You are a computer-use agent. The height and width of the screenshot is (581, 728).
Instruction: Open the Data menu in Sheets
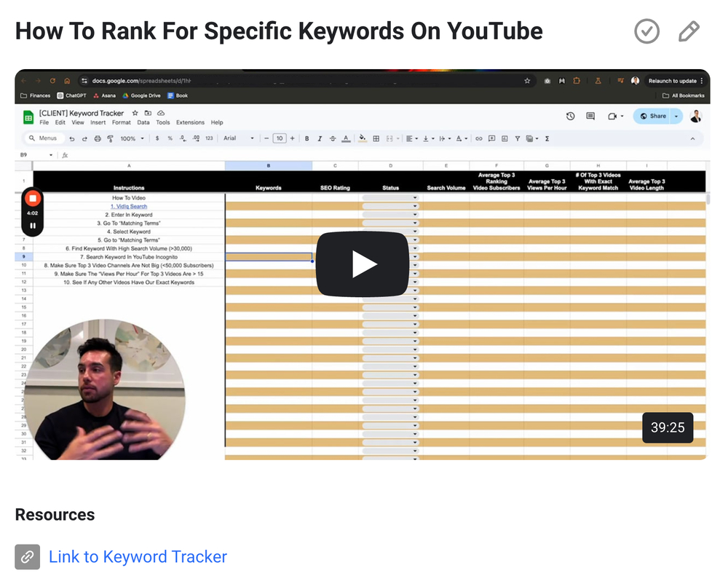click(143, 122)
